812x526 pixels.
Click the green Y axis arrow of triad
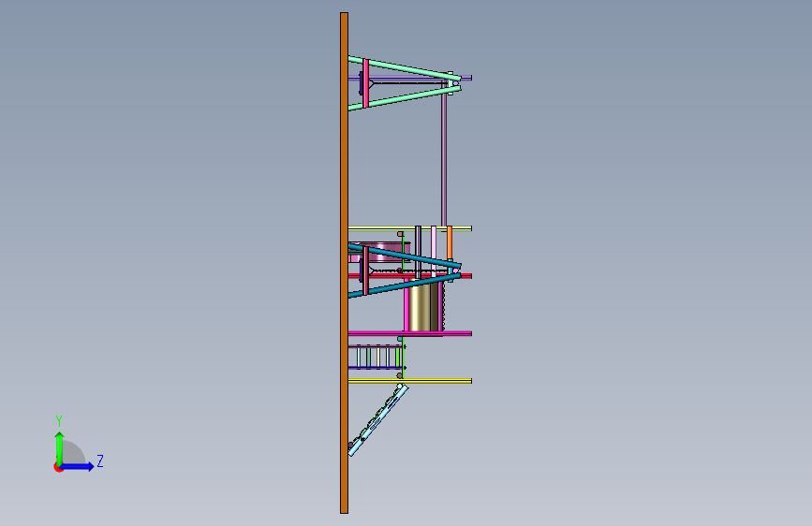[x=60, y=447]
